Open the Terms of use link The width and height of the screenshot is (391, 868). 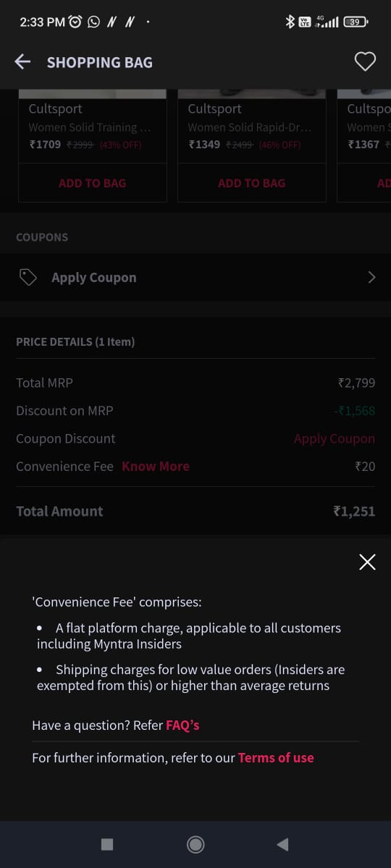tap(276, 758)
